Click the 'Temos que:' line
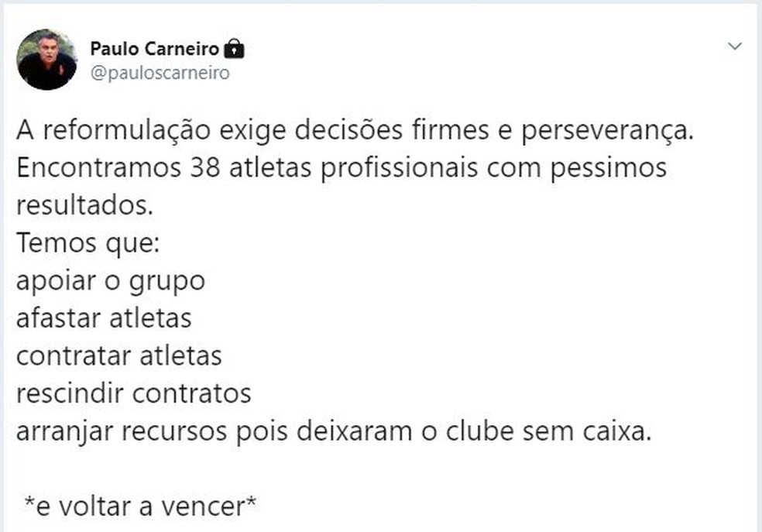This screenshot has width=762, height=532. pyautogui.click(x=88, y=243)
